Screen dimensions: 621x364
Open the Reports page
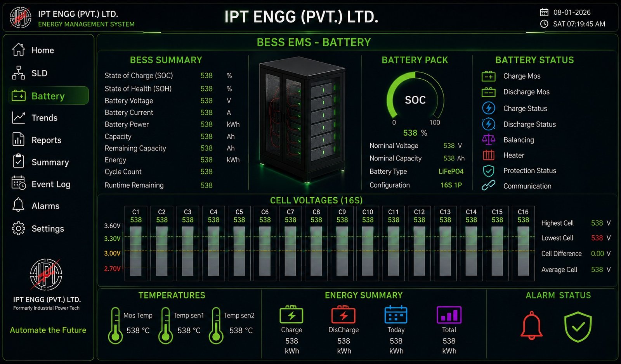(49, 140)
